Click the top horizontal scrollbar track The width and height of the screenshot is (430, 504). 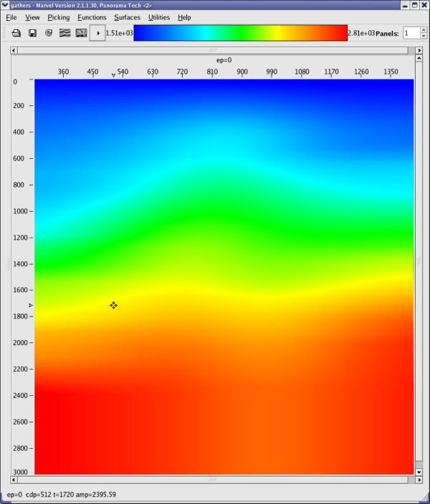(x=213, y=50)
